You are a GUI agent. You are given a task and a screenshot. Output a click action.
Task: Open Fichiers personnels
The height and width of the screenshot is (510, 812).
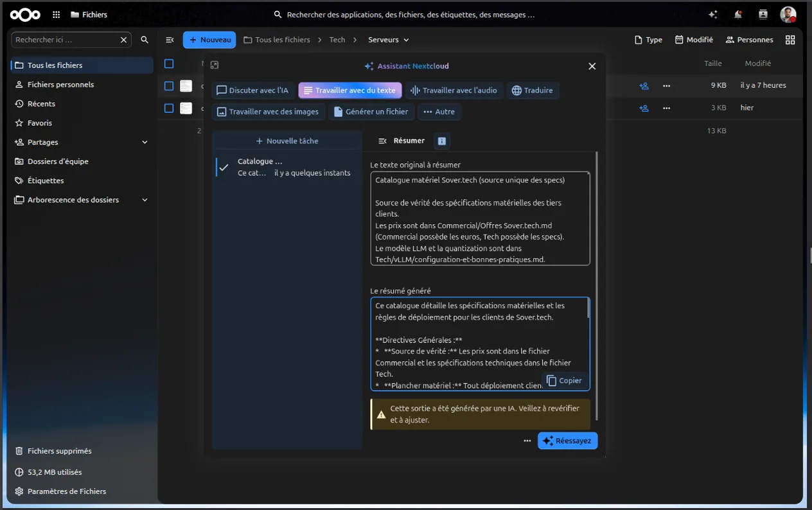coord(82,84)
